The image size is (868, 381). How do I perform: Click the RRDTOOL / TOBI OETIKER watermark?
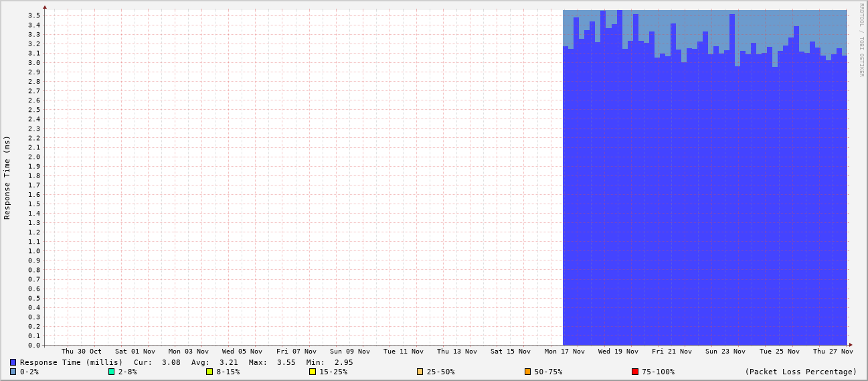[861, 40]
